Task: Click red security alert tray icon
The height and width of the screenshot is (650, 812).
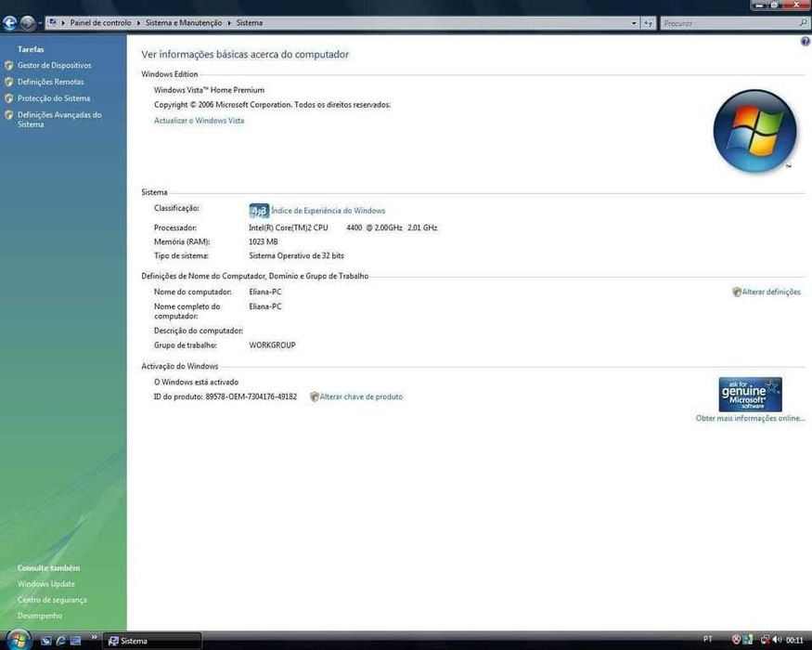Action: pyautogui.click(x=736, y=640)
